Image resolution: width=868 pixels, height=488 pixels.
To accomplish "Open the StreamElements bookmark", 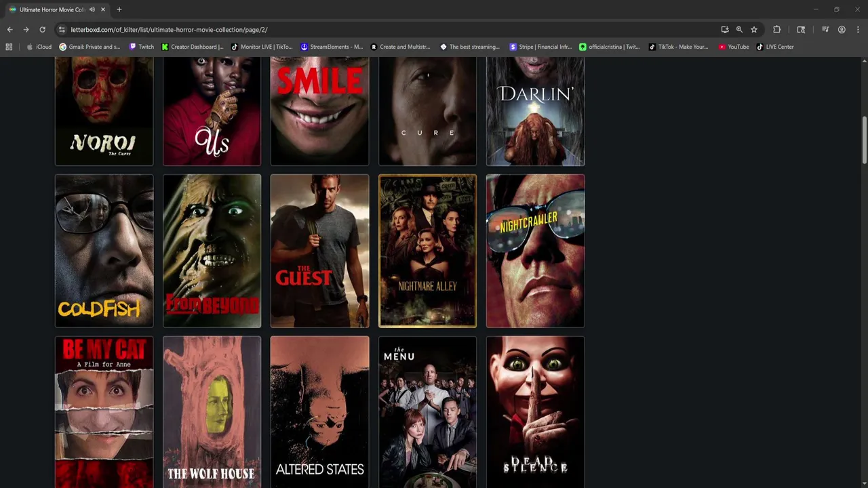I will [x=332, y=47].
